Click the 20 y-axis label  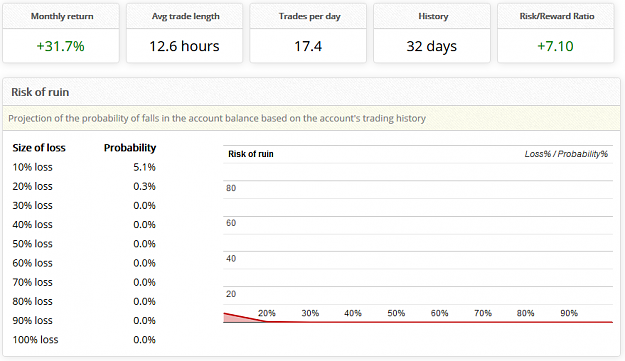[x=231, y=294]
